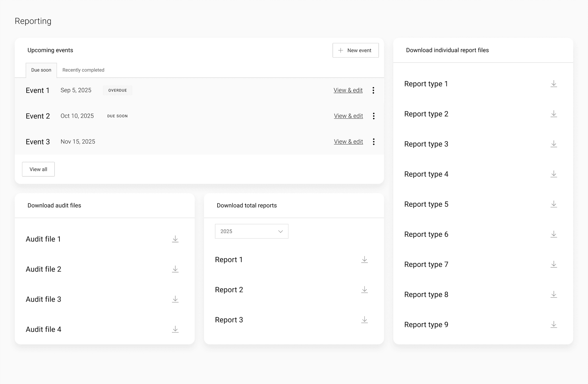The height and width of the screenshot is (384, 588).
Task: Click download icon for Report 2
Action: [364, 290]
